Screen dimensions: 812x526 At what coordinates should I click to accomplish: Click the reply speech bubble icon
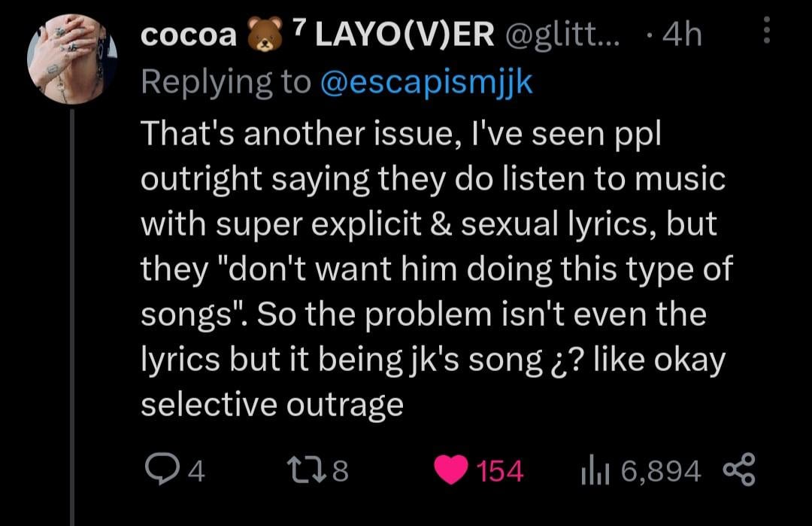[x=161, y=471]
